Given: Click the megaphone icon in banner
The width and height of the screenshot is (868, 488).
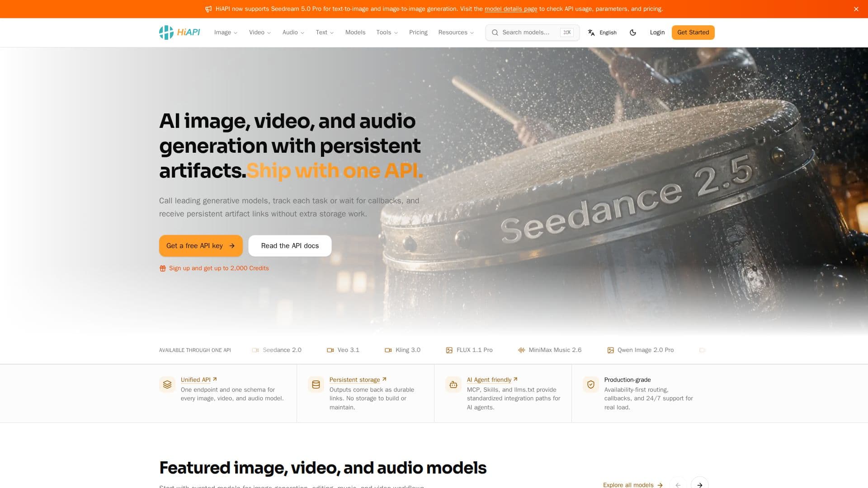Looking at the screenshot, I should click(x=208, y=9).
